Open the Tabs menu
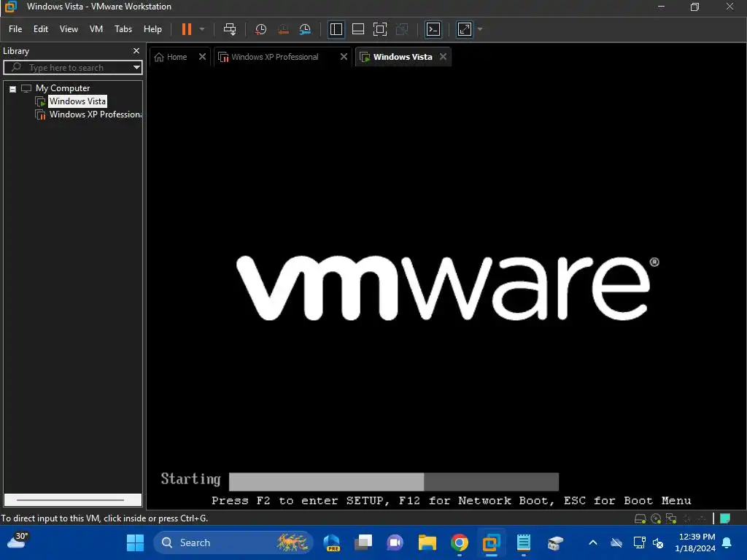Viewport: 747px width, 560px height. pos(123,29)
